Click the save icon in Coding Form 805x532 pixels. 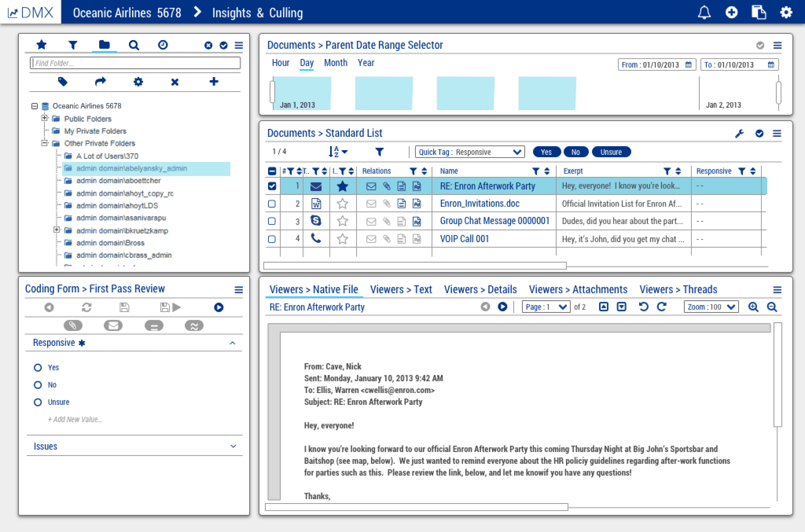tap(124, 307)
